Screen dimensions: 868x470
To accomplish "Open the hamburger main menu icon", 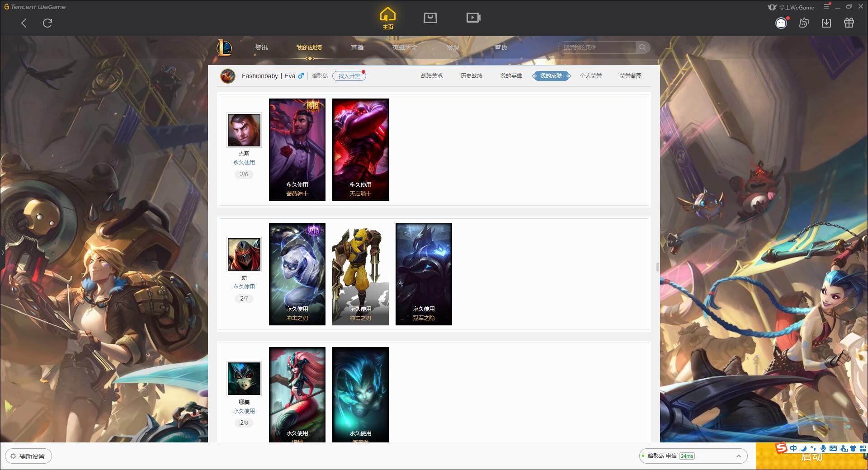I will pyautogui.click(x=826, y=6).
